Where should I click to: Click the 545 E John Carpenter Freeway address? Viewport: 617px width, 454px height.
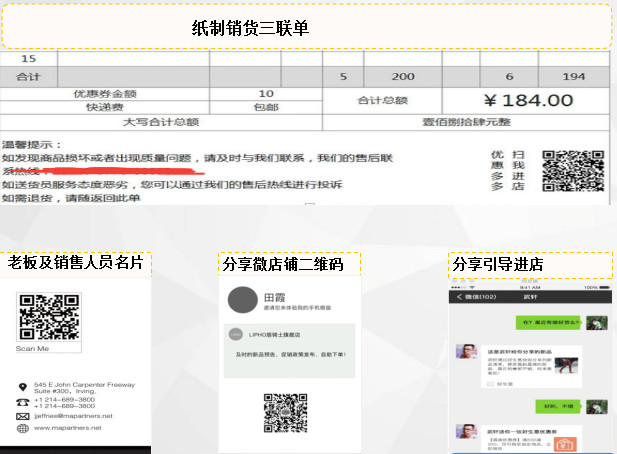[84, 388]
